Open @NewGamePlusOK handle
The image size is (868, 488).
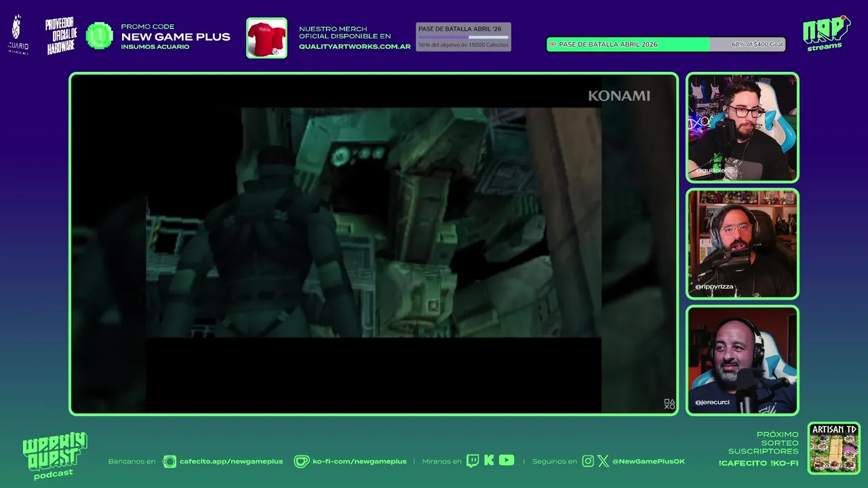648,462
